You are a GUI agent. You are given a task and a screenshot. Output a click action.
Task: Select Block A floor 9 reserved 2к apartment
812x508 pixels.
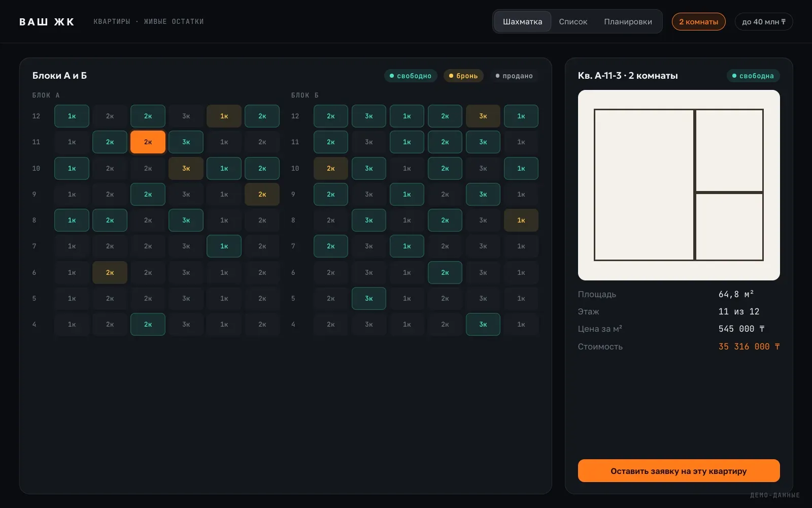tap(262, 194)
